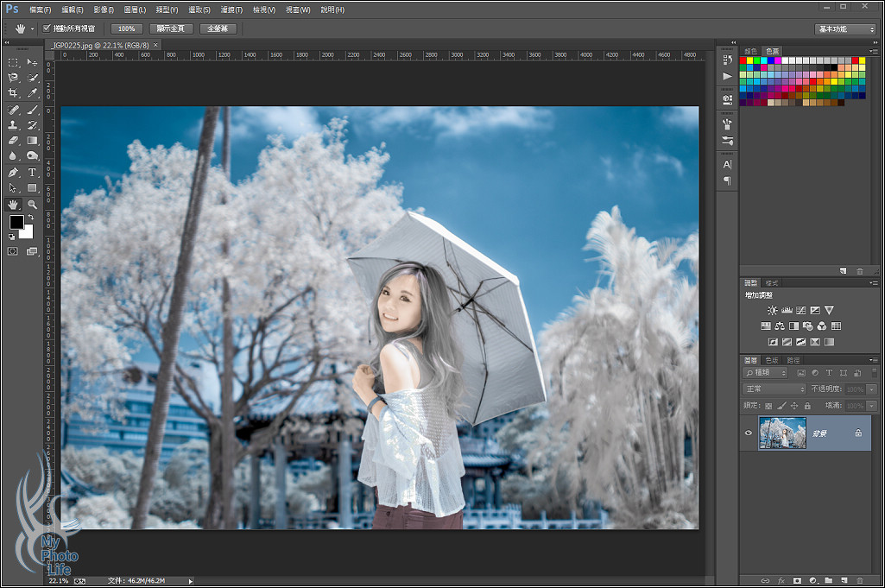Switch to the 色版 tab

point(772,360)
